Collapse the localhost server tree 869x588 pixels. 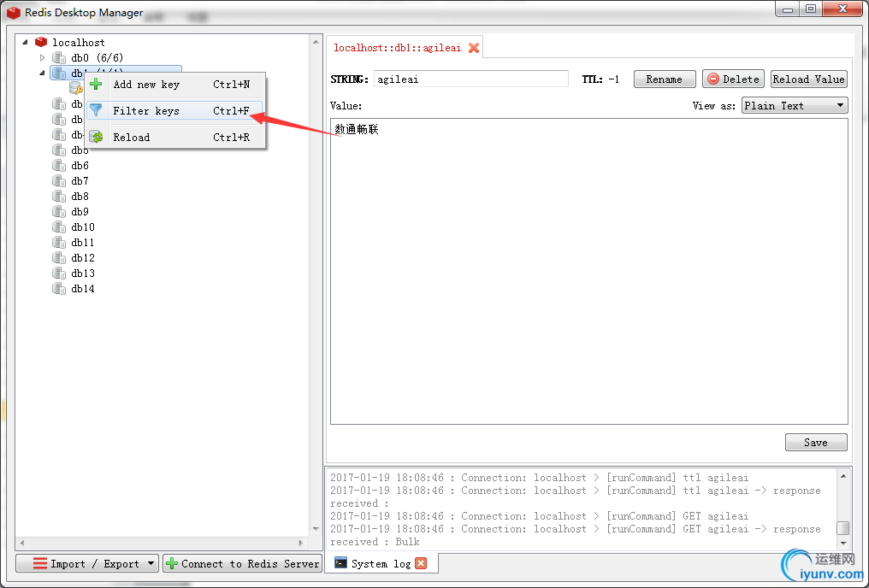(x=25, y=42)
